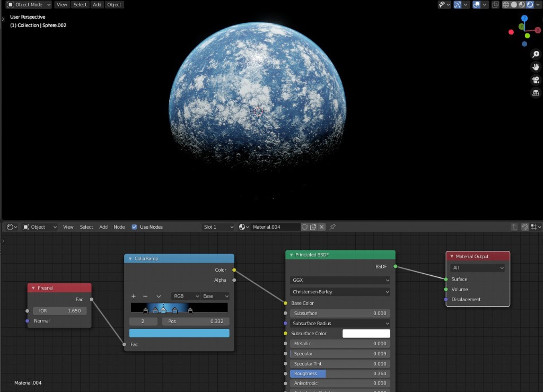Screen dimensions: 543x392
Task: Collapse the Fresnel node
Action: point(33,288)
